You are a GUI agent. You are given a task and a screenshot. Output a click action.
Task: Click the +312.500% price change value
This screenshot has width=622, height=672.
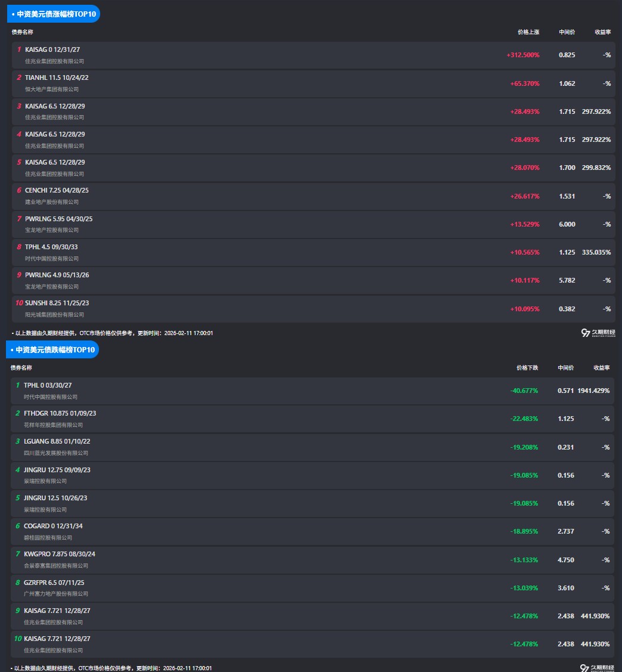(523, 55)
